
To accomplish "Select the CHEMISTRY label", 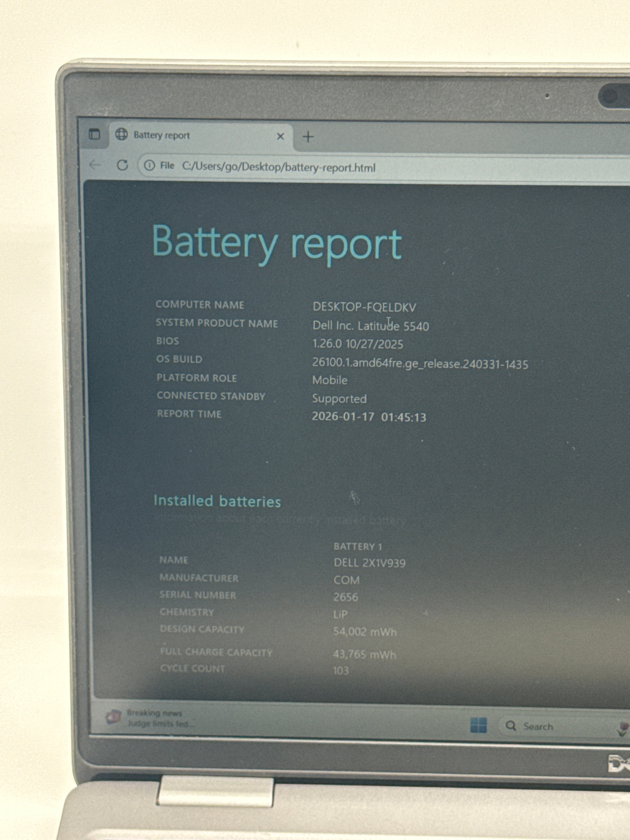I will coord(187,612).
